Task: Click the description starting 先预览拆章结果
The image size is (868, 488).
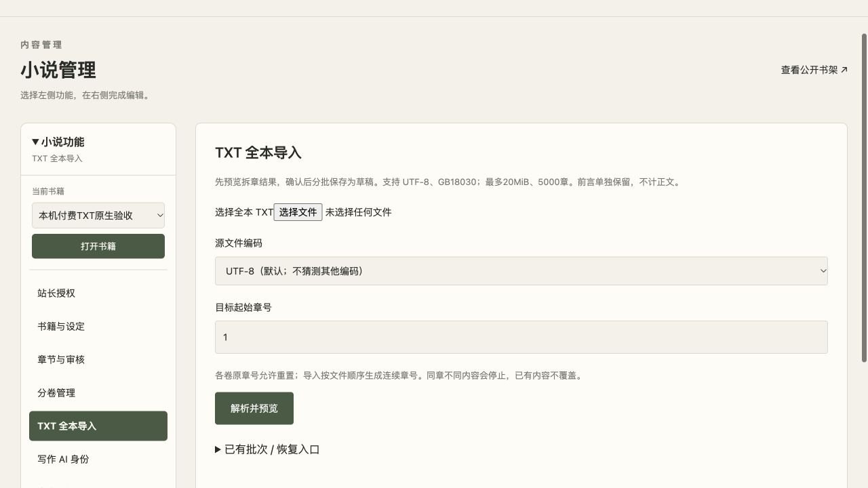Action: tap(448, 182)
